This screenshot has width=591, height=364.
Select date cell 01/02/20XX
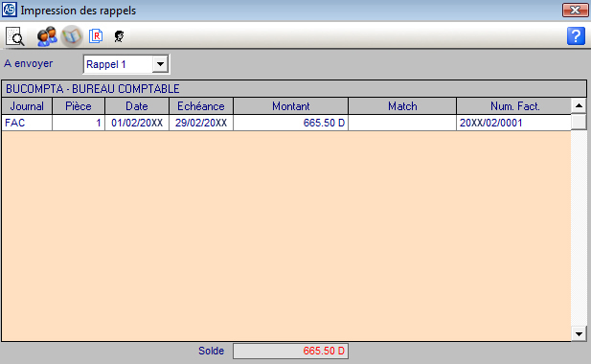(x=137, y=123)
